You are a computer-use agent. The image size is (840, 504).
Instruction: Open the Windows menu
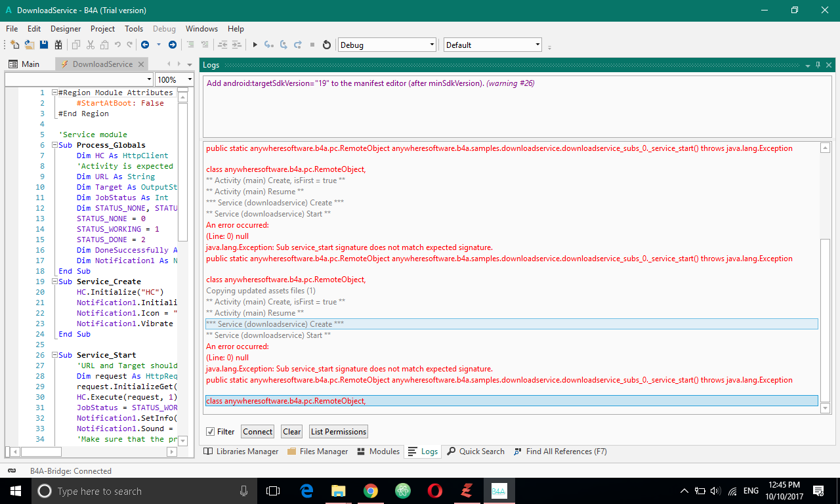pyautogui.click(x=201, y=29)
